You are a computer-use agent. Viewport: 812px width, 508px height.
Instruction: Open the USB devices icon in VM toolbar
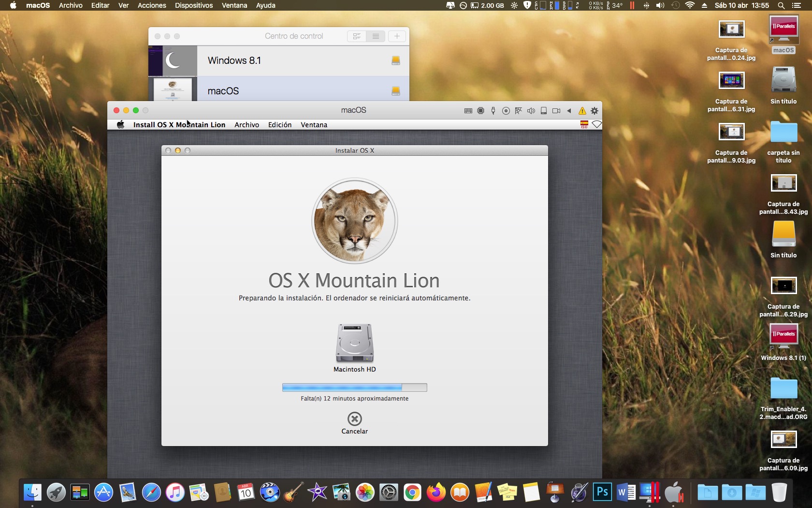click(x=493, y=111)
